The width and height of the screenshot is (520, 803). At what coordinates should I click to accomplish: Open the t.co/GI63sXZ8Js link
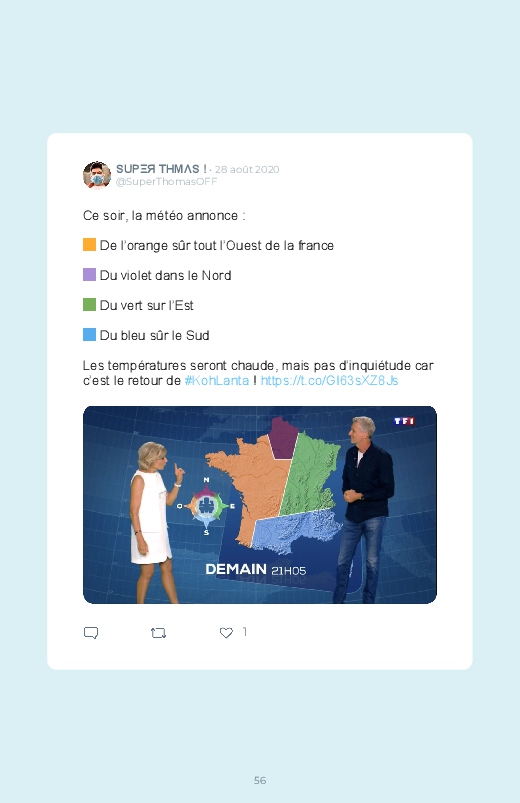tap(329, 381)
